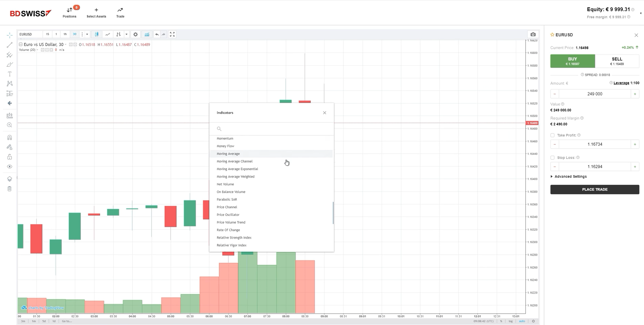Open Volume (20) legend dropdown

(x=37, y=50)
